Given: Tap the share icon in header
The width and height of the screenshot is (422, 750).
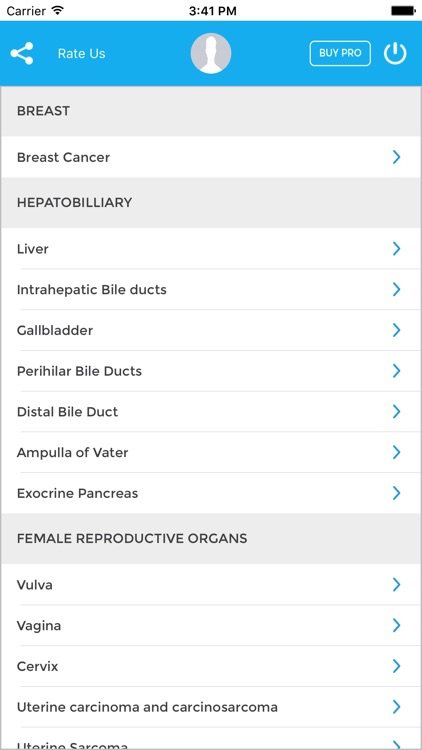Looking at the screenshot, I should point(22,53).
